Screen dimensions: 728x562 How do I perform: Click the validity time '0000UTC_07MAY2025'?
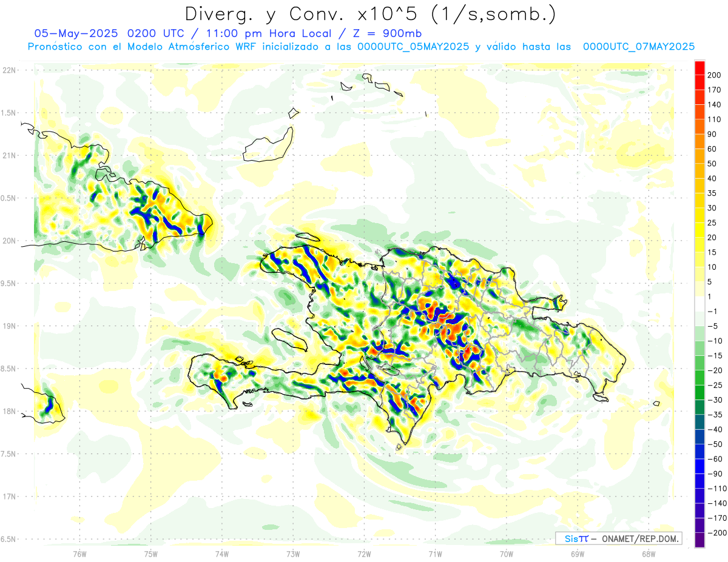pos(639,47)
